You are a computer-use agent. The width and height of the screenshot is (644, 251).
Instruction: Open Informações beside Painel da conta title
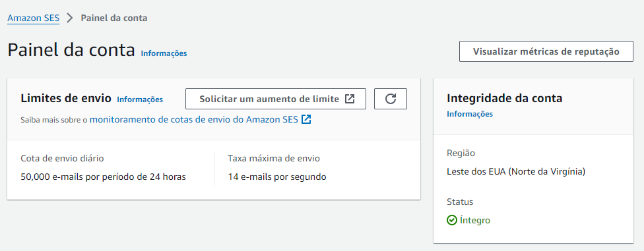point(164,53)
